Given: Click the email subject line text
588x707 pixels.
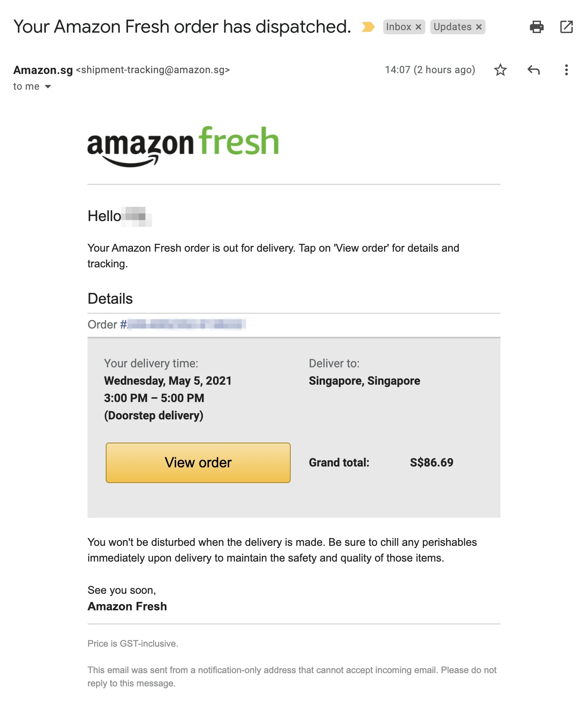Looking at the screenshot, I should pos(182,27).
